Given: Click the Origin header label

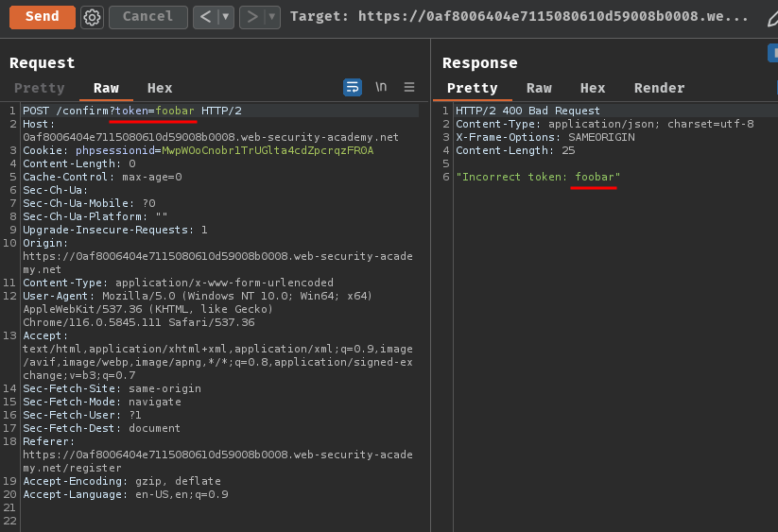Looking at the screenshot, I should [x=45, y=243].
